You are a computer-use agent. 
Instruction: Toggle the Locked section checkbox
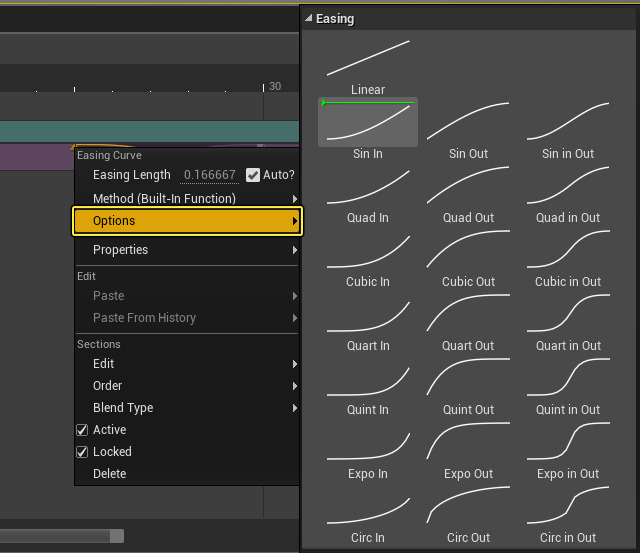coord(82,452)
